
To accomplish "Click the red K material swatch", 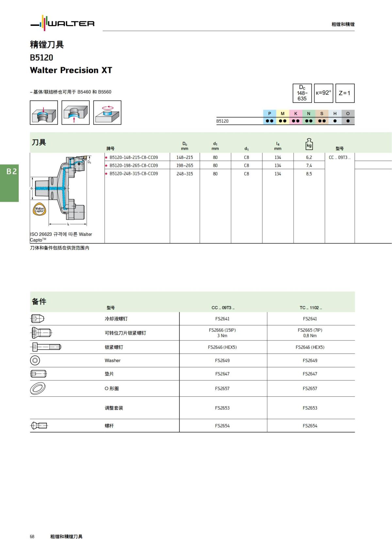I will (x=296, y=117).
